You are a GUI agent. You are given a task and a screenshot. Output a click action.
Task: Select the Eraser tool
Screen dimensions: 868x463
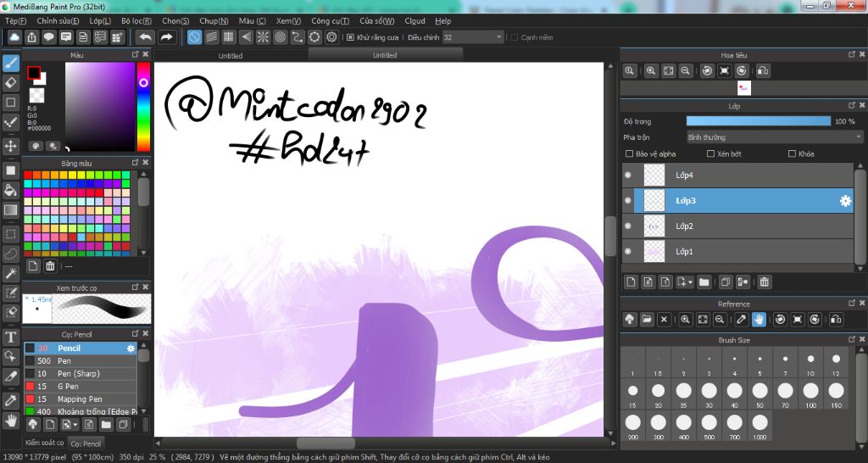pyautogui.click(x=10, y=83)
